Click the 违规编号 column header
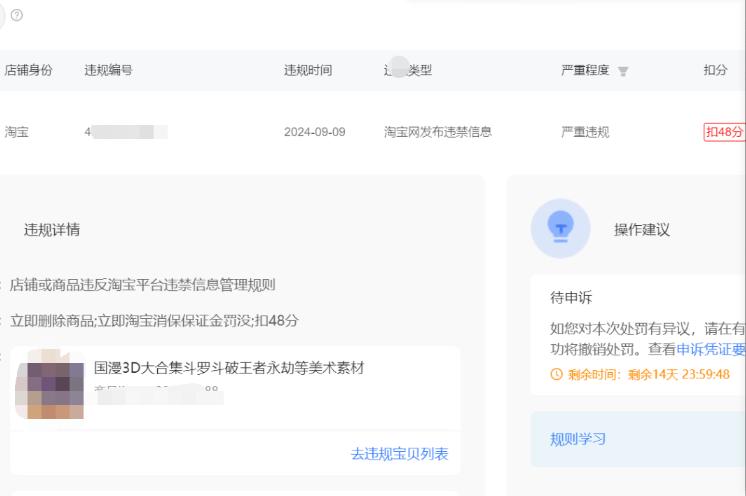 point(108,70)
